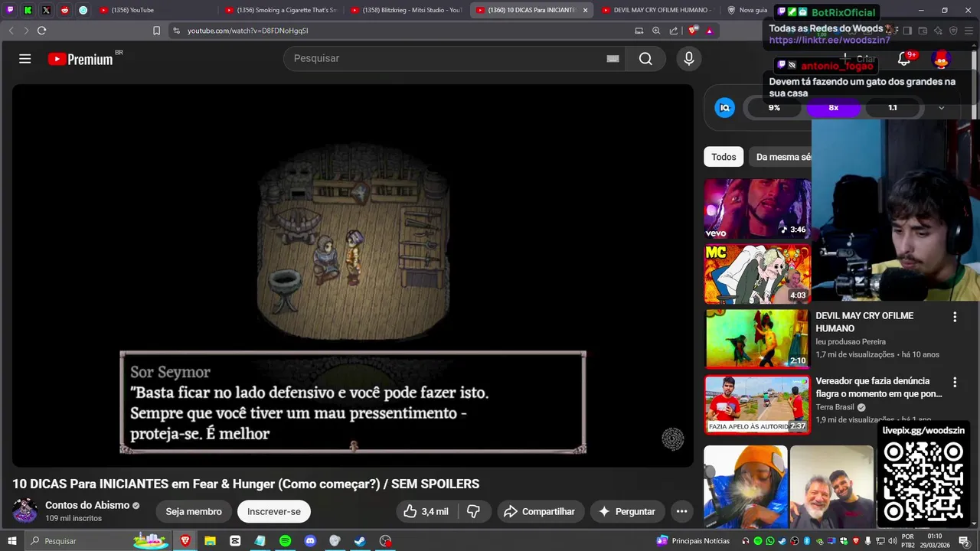The height and width of the screenshot is (551, 980).
Task: Click the pinned Twitch tab
Action: (x=10, y=10)
